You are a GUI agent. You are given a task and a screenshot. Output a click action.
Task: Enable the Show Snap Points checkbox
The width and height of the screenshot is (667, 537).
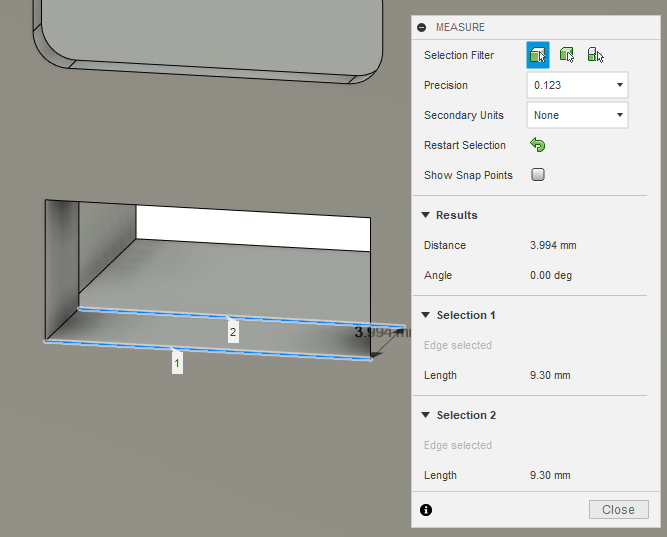538,175
